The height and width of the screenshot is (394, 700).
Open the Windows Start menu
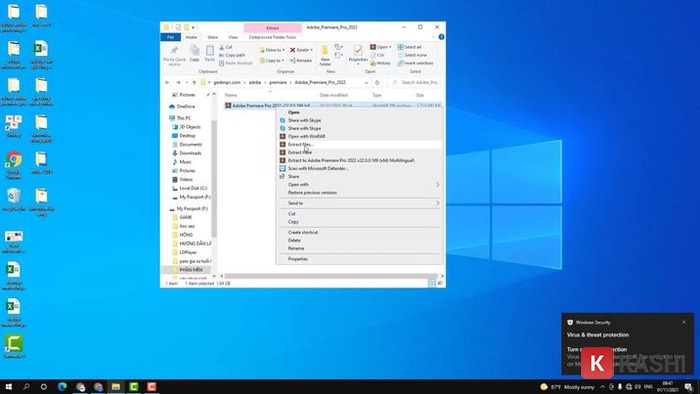pyautogui.click(x=8, y=386)
